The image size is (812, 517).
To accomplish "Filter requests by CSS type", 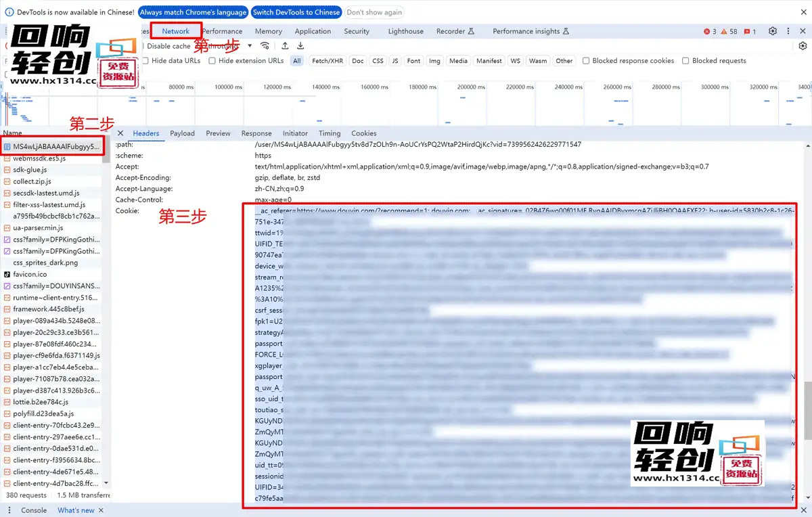I will [x=378, y=61].
